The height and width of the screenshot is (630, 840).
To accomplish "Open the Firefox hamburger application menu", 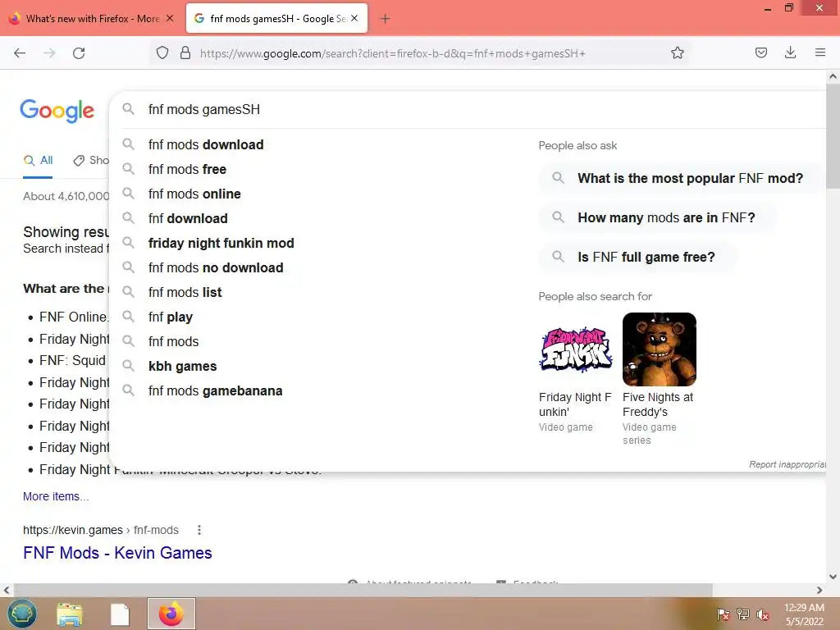I will pyautogui.click(x=819, y=52).
